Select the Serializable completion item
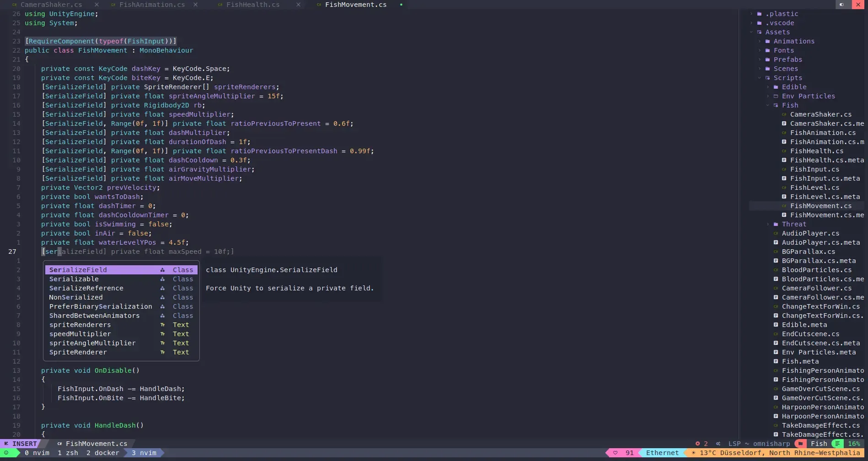Screen dimensions: 868x461 coord(74,279)
